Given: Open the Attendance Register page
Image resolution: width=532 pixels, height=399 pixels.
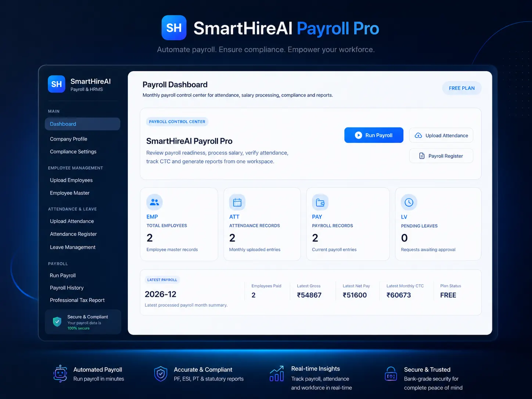Looking at the screenshot, I should point(73,234).
